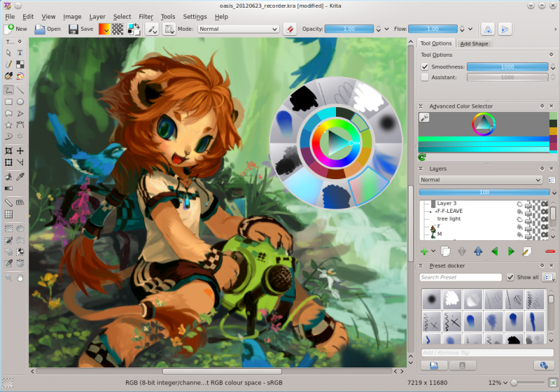This screenshot has height=392, width=560.
Task: Select the Crop tool
Action: click(x=8, y=150)
